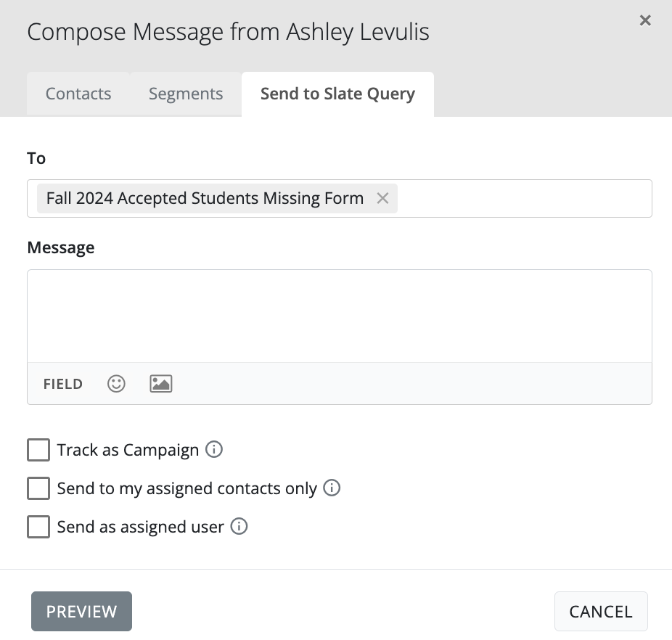The height and width of the screenshot is (640, 672).
Task: Click inside the Message text area
Action: (x=339, y=316)
